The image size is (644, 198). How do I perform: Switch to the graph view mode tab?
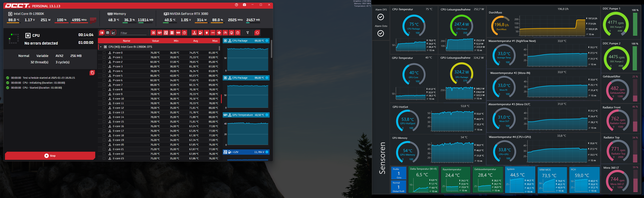click(x=113, y=33)
